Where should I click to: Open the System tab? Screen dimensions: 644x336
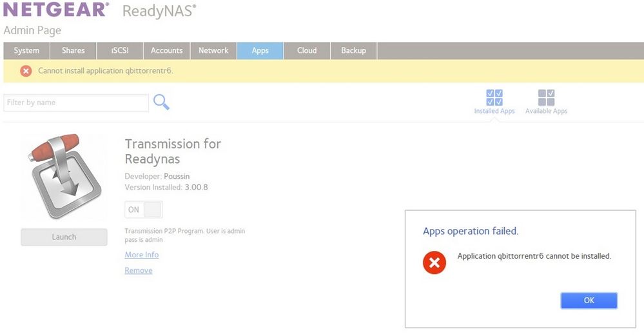coord(26,50)
